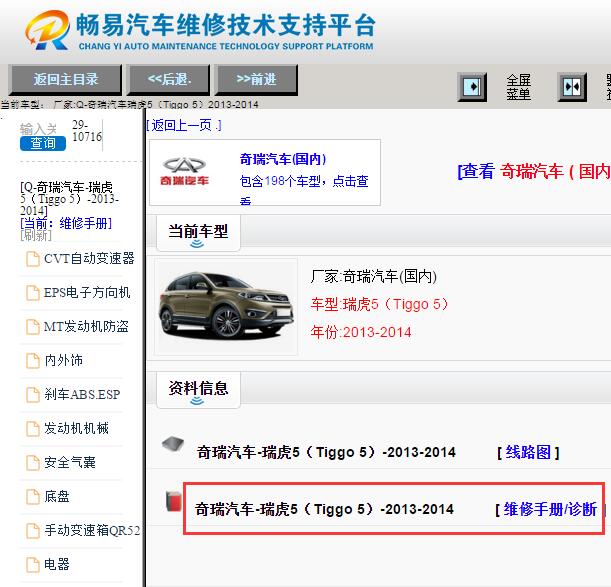The width and height of the screenshot is (611, 587).
Task: Open the 线路图 wiring diagram link
Action: 528,453
